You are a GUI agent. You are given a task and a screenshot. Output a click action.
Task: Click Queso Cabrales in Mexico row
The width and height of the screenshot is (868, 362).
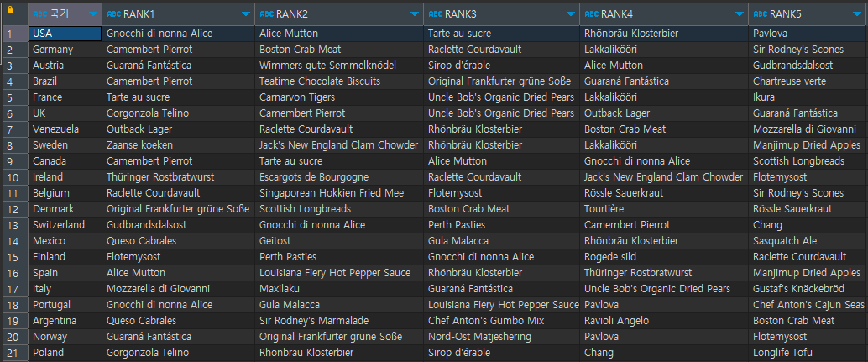coord(178,241)
